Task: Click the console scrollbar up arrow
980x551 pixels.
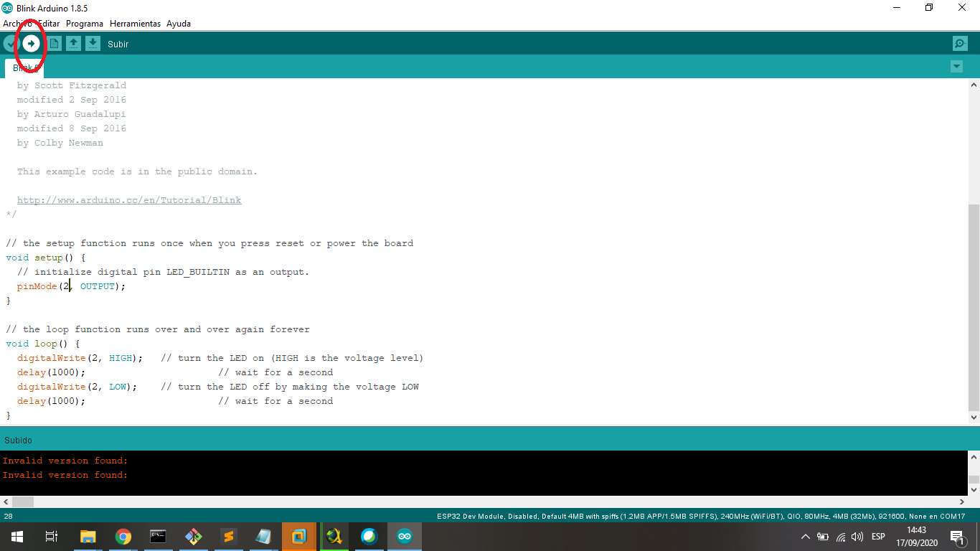Action: tap(974, 456)
